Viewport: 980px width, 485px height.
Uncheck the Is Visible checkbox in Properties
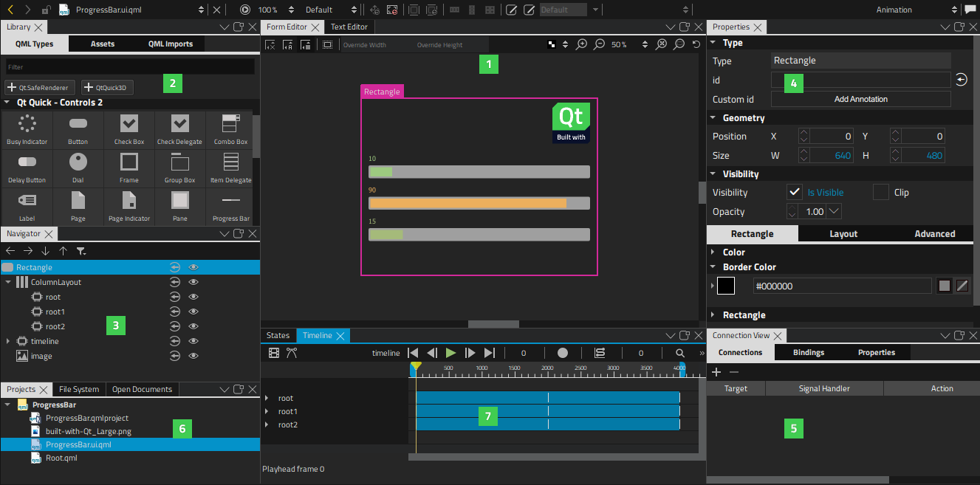[x=795, y=192]
